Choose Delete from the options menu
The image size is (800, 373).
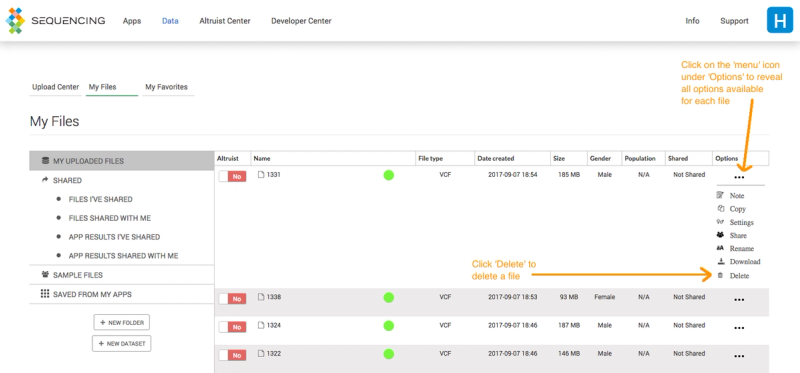pyautogui.click(x=739, y=276)
